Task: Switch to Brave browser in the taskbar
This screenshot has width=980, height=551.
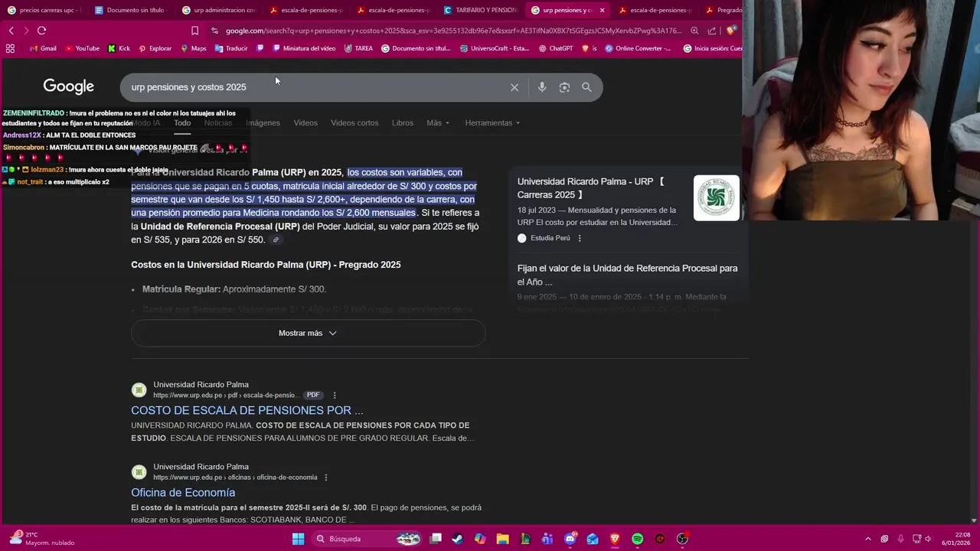Action: coord(615,539)
